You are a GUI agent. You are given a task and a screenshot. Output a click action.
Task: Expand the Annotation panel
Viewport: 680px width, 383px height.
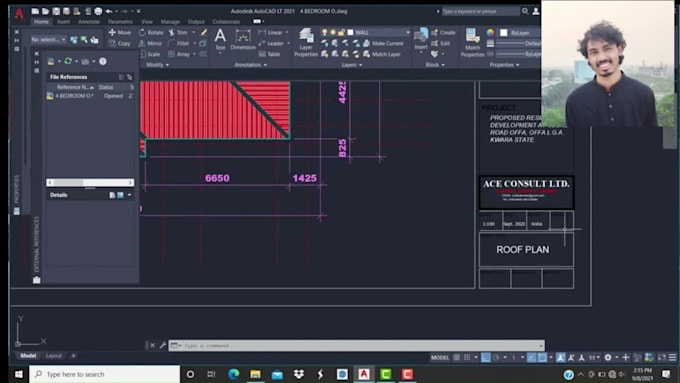[251, 65]
